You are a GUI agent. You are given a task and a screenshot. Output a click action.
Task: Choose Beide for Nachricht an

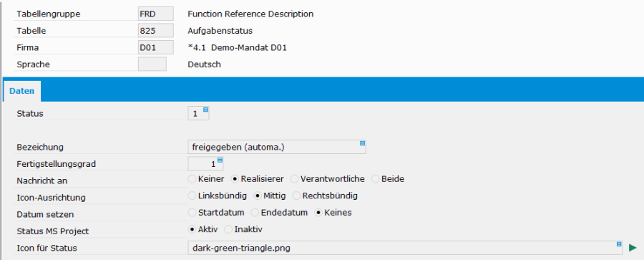click(376, 179)
